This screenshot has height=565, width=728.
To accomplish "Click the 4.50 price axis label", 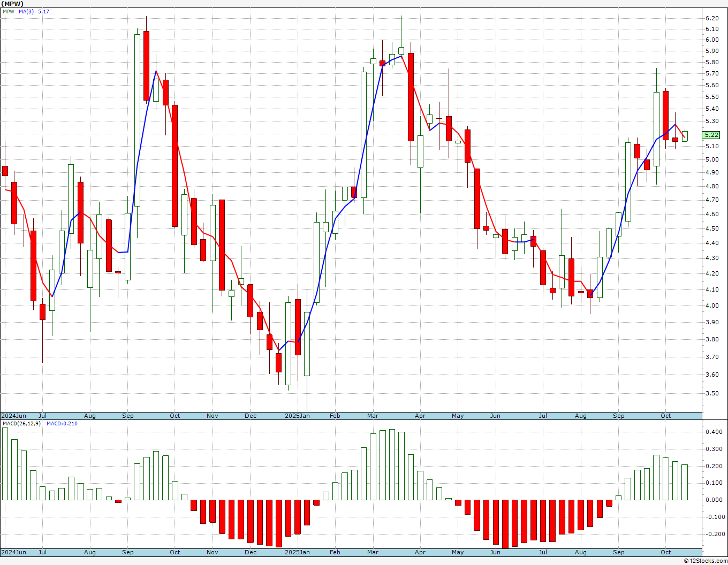I will [x=712, y=228].
